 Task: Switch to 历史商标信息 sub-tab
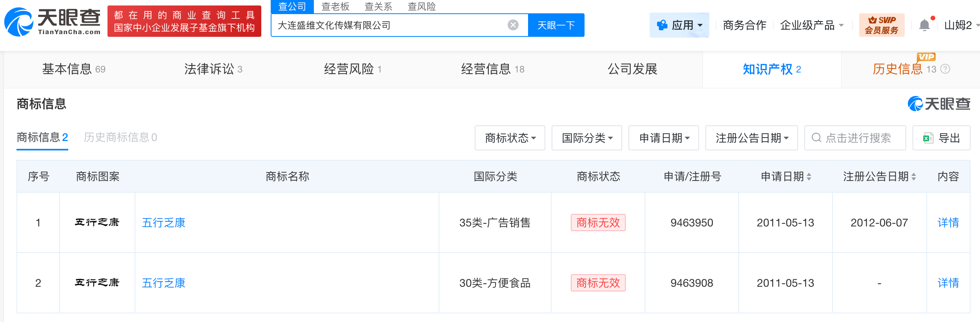(x=120, y=137)
